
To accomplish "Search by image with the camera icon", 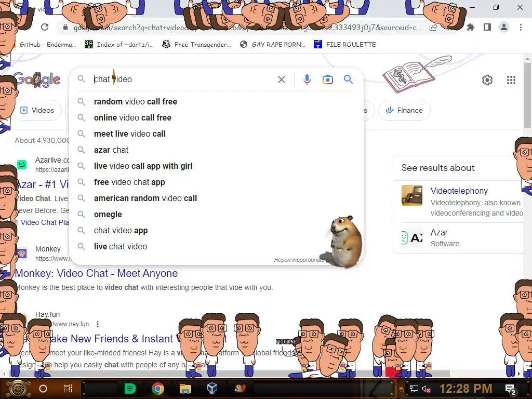I will click(327, 79).
